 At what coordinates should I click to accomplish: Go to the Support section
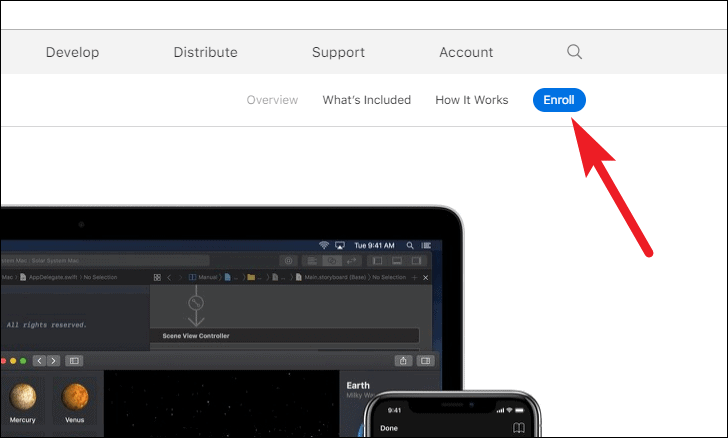pyautogui.click(x=338, y=52)
